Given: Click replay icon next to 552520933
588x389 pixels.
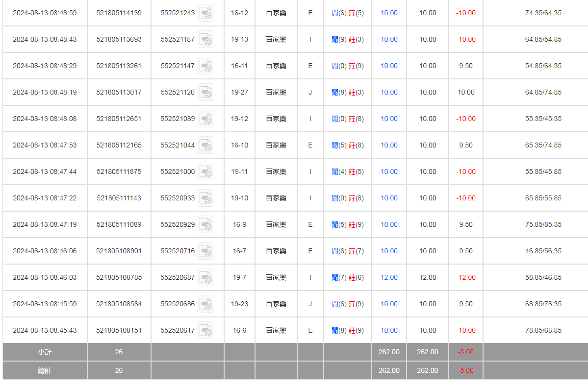Looking at the screenshot, I should [205, 198].
